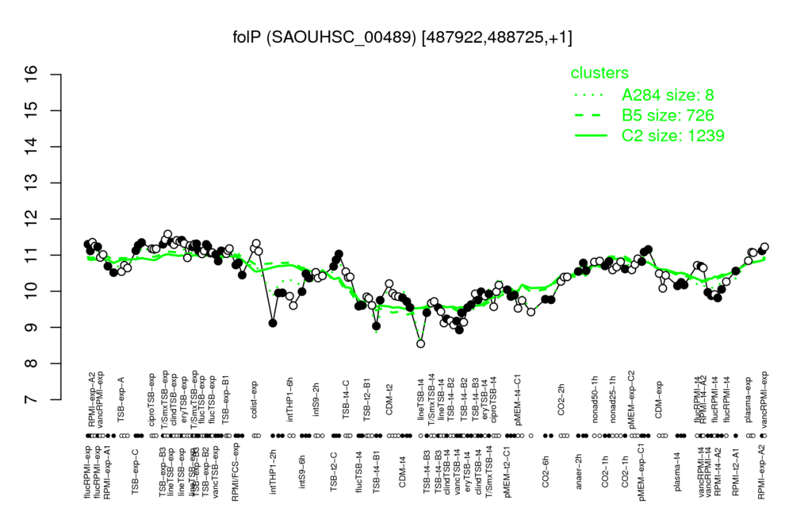Viewport: 812px width, 508px height.
Task: Click the y-axis tick label 12
Action: [x=31, y=219]
